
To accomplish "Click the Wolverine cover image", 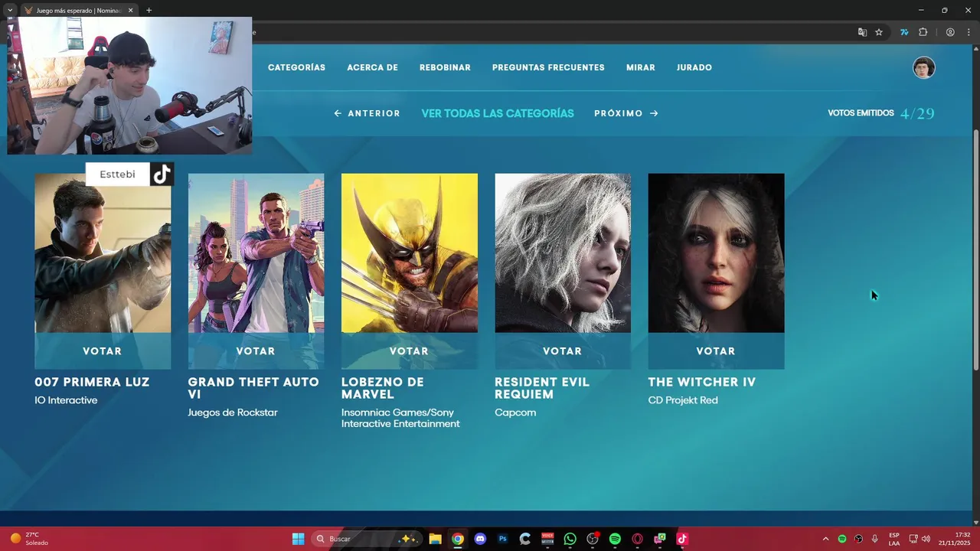I will click(x=409, y=253).
